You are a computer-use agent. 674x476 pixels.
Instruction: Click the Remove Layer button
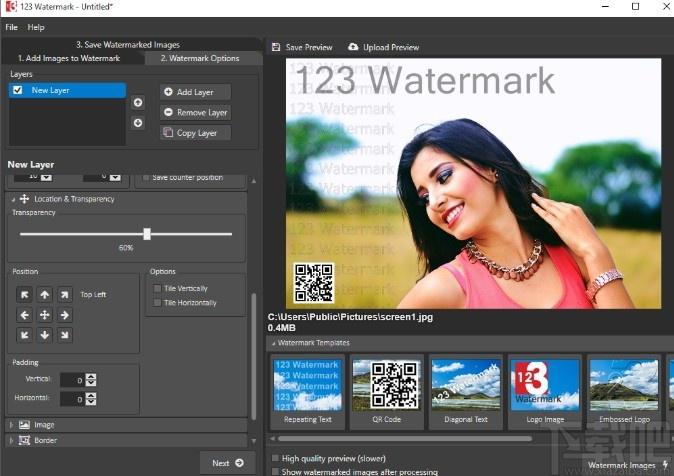point(195,113)
